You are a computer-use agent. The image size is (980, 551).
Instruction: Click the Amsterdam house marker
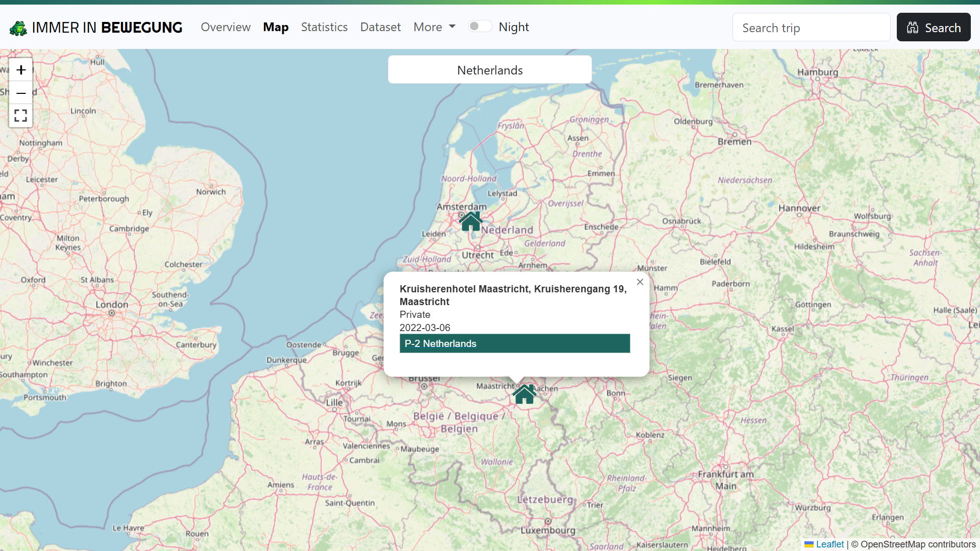click(471, 221)
